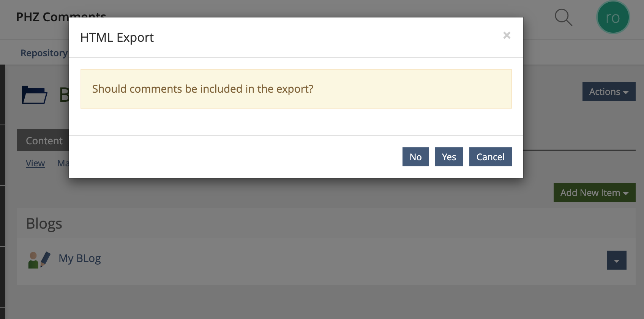Open the green 'ro' user avatar
This screenshot has width=644, height=319.
point(612,17)
